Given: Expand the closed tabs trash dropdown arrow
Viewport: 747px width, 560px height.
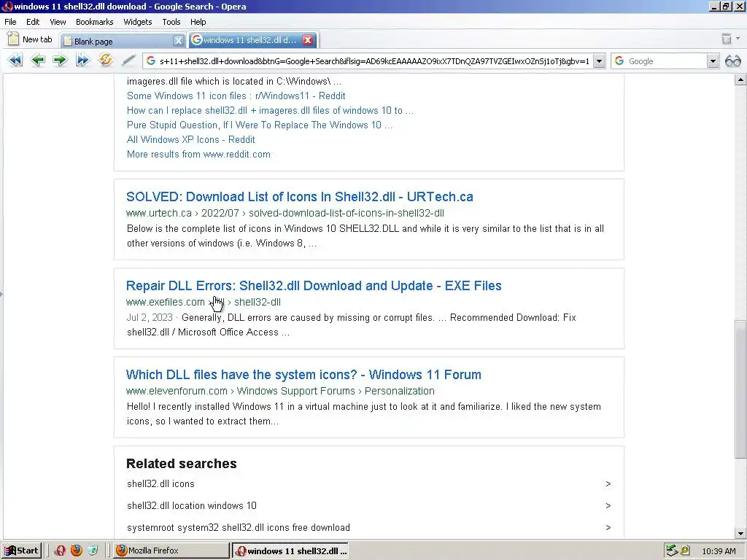Looking at the screenshot, I should pyautogui.click(x=738, y=39).
